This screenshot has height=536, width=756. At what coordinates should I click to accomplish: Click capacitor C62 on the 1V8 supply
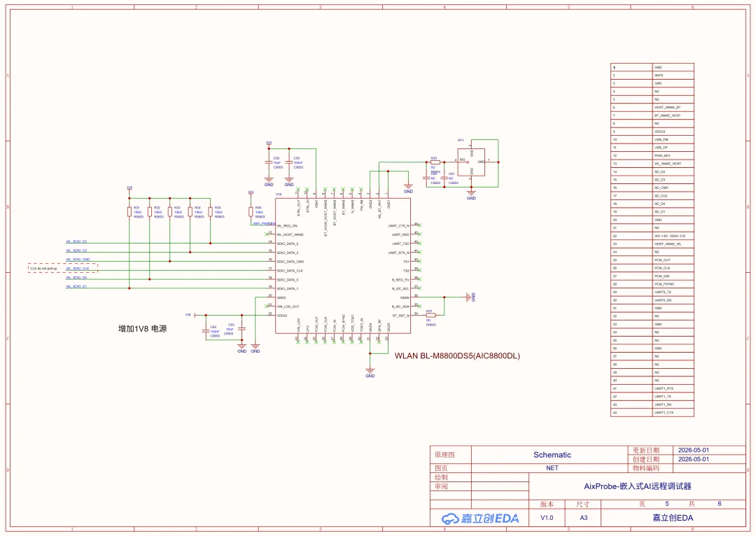click(206, 331)
